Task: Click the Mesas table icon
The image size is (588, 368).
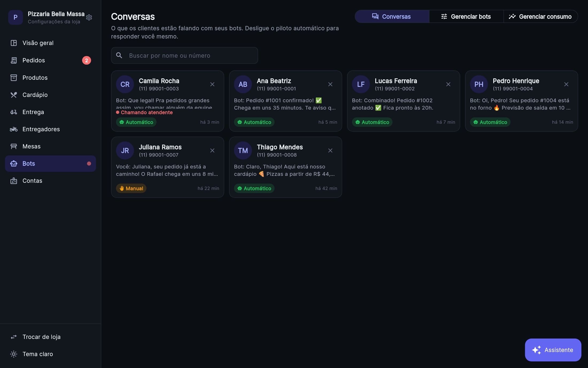Action: [14, 146]
